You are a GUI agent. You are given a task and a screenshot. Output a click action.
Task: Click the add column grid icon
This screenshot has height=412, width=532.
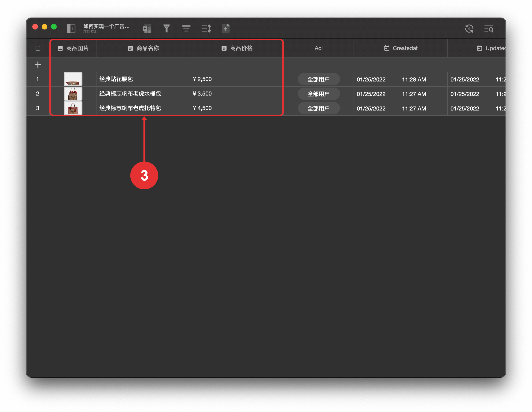(x=147, y=29)
